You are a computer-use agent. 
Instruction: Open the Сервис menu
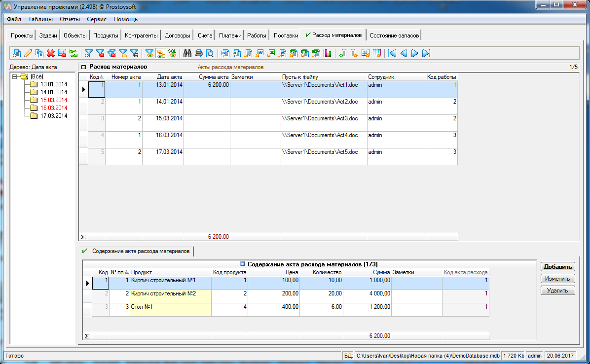(97, 19)
